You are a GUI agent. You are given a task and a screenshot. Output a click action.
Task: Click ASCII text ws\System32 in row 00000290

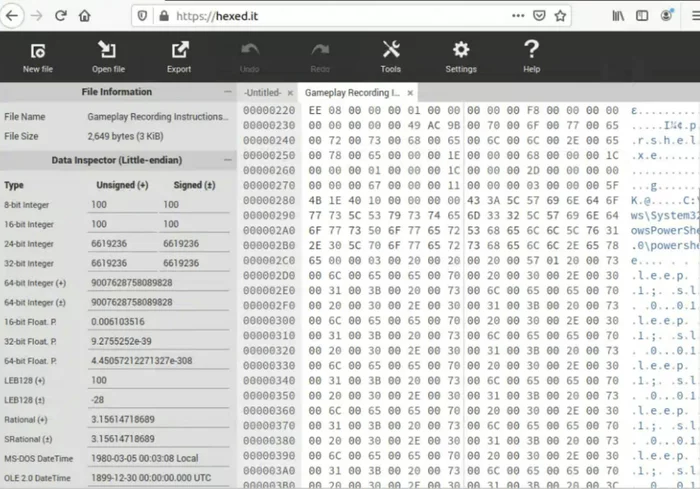point(664,216)
